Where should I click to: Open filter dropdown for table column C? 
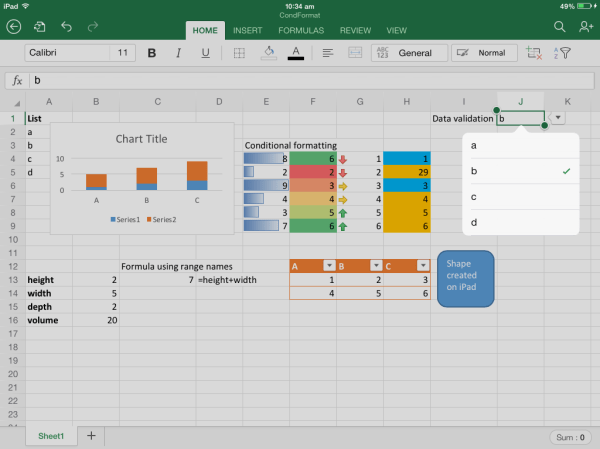(x=423, y=266)
